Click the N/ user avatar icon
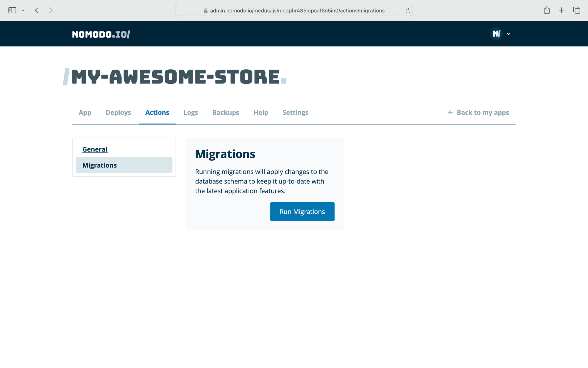This screenshot has height=368, width=588. [496, 34]
